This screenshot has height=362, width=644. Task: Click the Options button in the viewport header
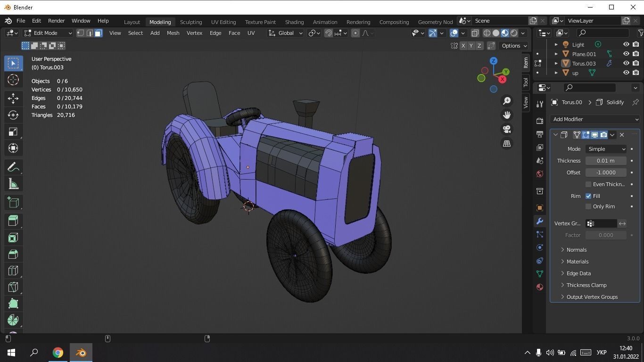[513, 45]
